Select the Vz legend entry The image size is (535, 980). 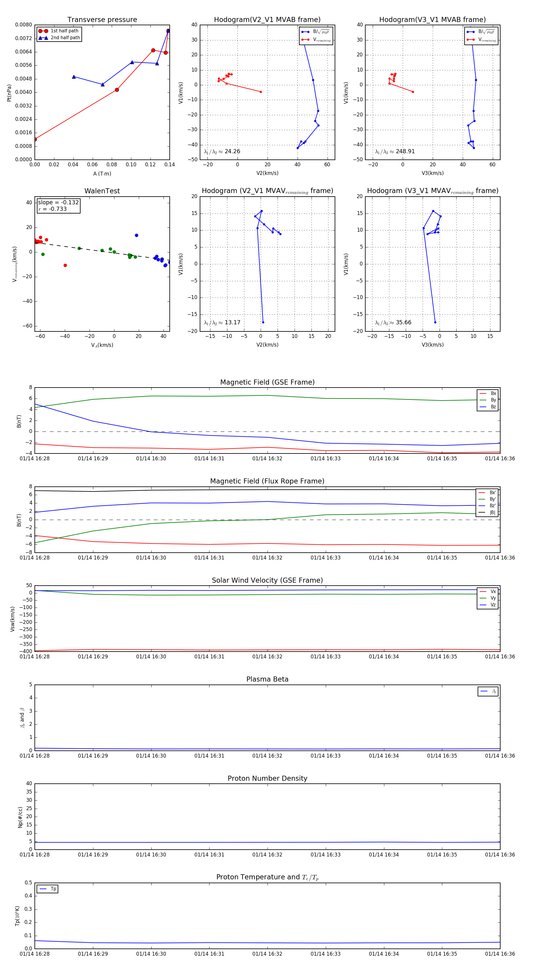coord(488,605)
